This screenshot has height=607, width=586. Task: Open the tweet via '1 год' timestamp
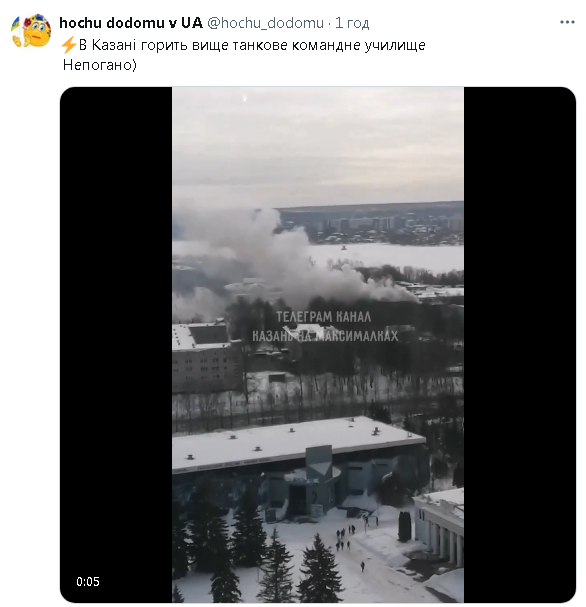click(x=352, y=23)
